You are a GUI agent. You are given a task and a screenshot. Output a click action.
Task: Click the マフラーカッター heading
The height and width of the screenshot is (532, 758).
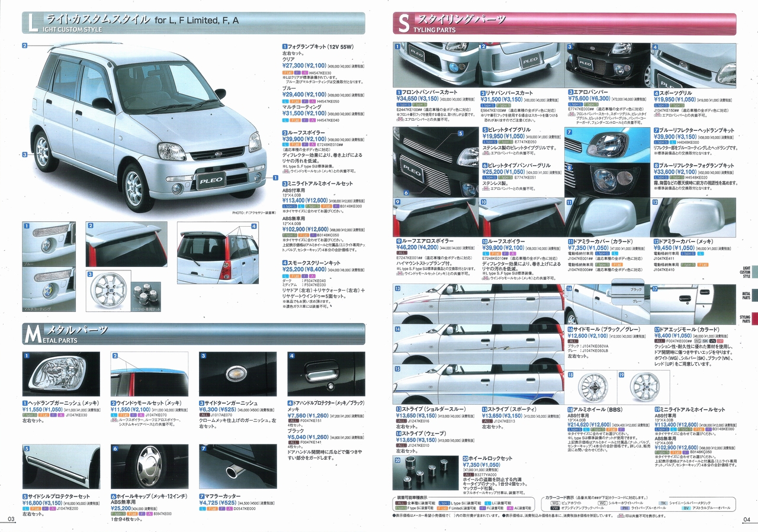point(222,495)
